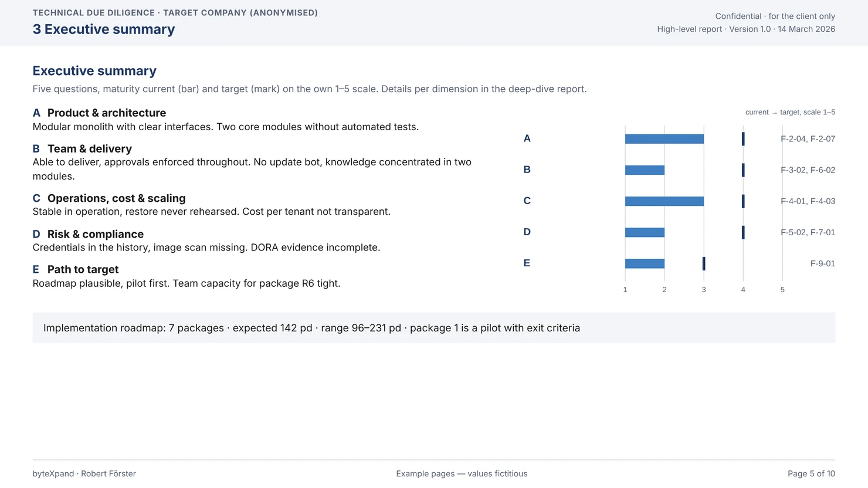This screenshot has height=488, width=868.
Task: Select the blue current-maturity bar beside "F-9-01"
Action: (x=645, y=263)
